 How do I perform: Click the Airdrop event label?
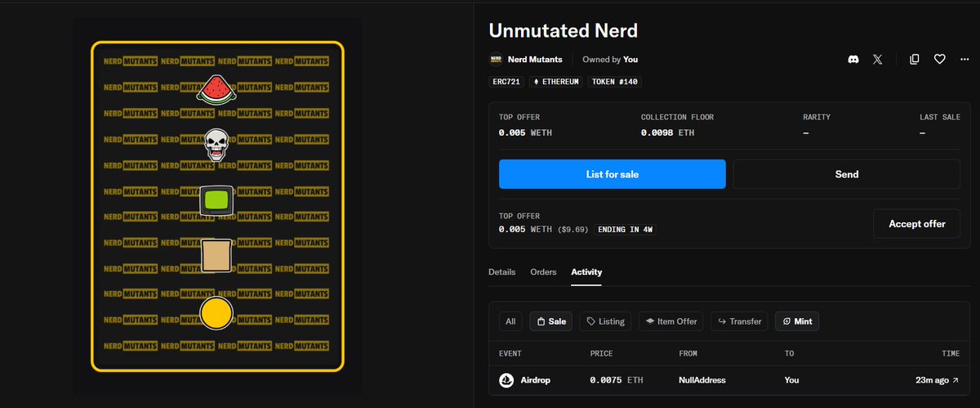(x=536, y=380)
